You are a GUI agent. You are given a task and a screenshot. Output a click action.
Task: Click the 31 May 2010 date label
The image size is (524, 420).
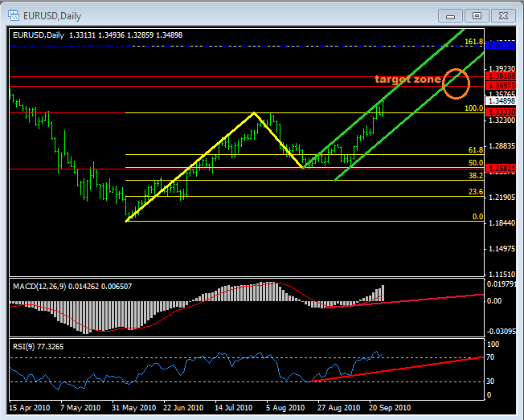tap(133, 408)
